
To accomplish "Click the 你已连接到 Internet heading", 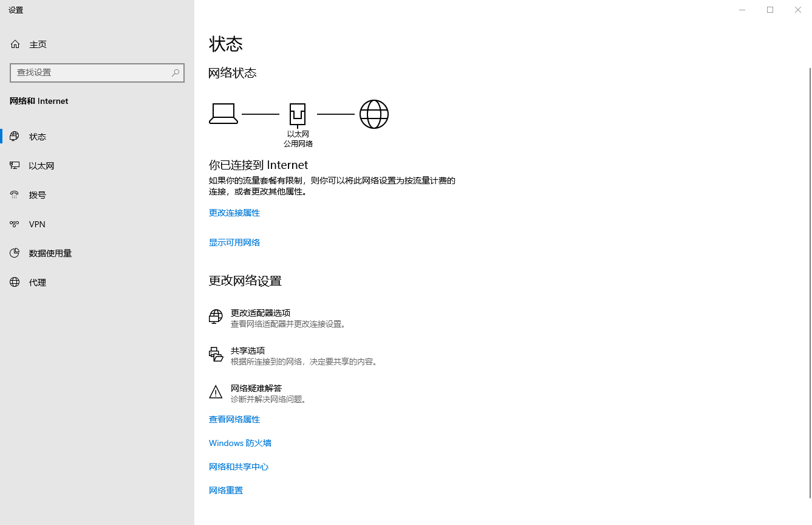I will (259, 165).
